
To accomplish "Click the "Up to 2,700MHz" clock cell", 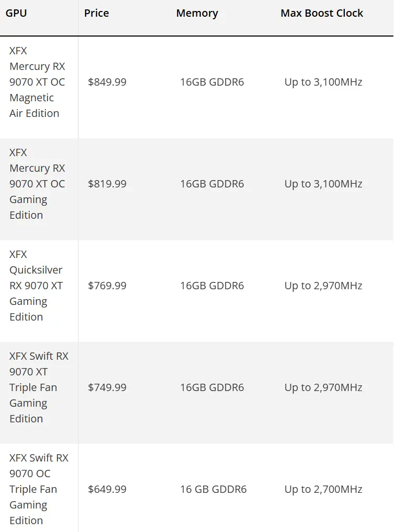I will [323, 489].
